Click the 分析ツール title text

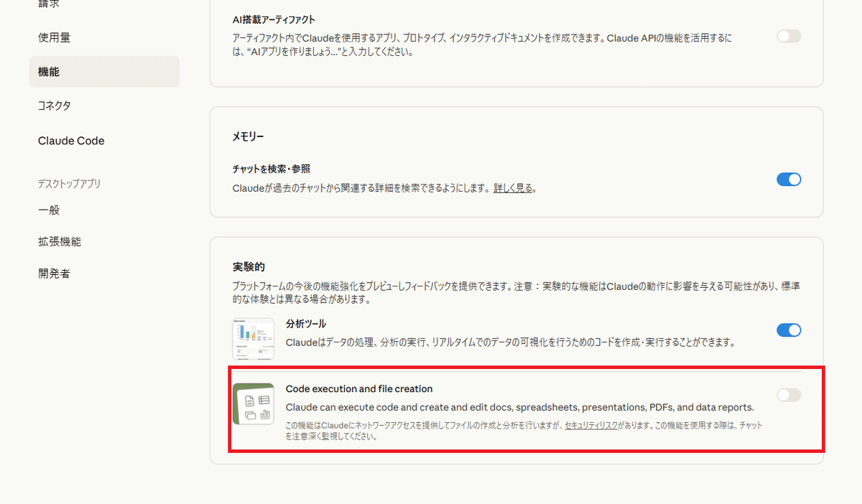(x=306, y=324)
